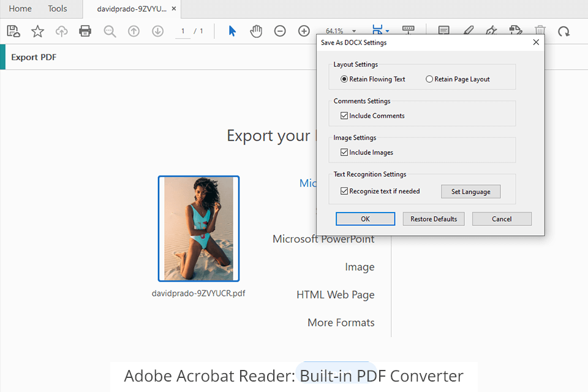Image resolution: width=588 pixels, height=392 pixels.
Task: Go to the previous page (up arrow)
Action: point(134,31)
